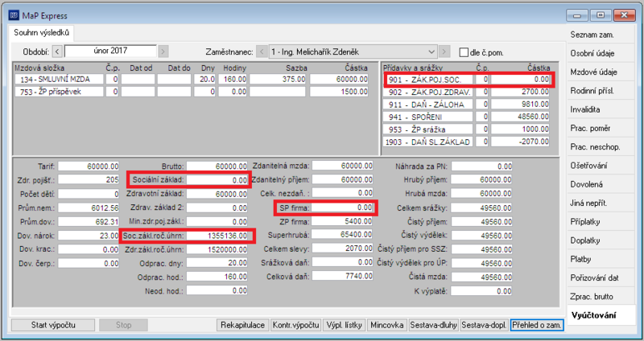Open the Rekapitulace report
This screenshot has height=341, width=644.
[x=243, y=325]
